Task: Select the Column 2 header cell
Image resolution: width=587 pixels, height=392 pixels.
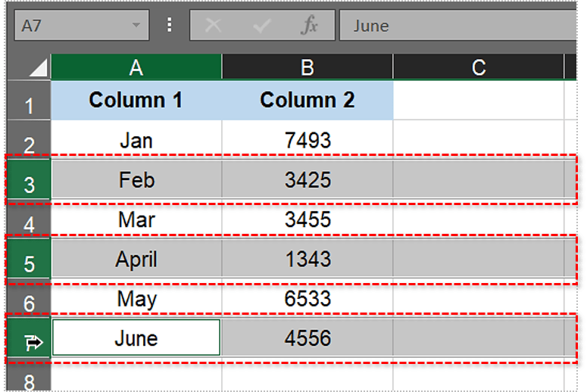Action: tap(307, 100)
